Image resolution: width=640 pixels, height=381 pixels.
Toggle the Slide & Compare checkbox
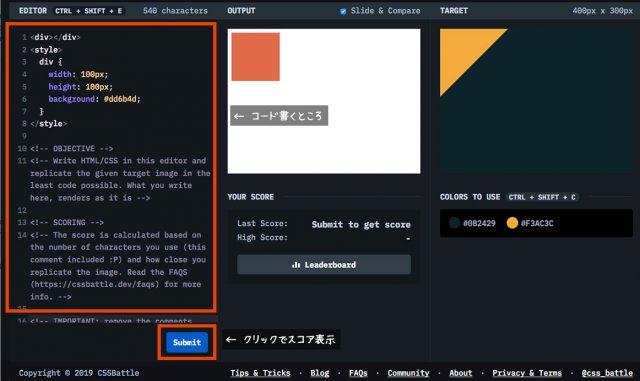coord(343,11)
